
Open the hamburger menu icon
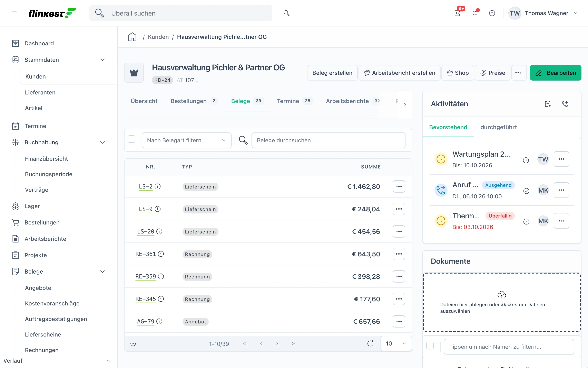(14, 13)
